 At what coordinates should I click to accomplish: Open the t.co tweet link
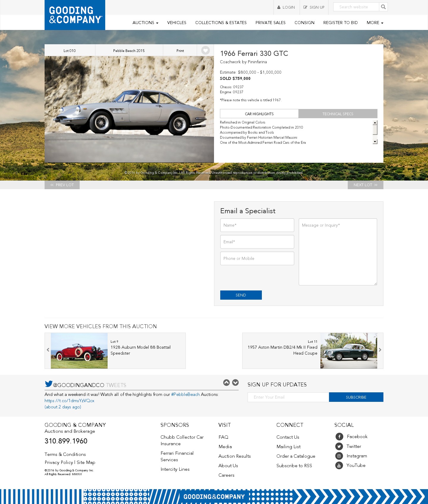tap(70, 401)
